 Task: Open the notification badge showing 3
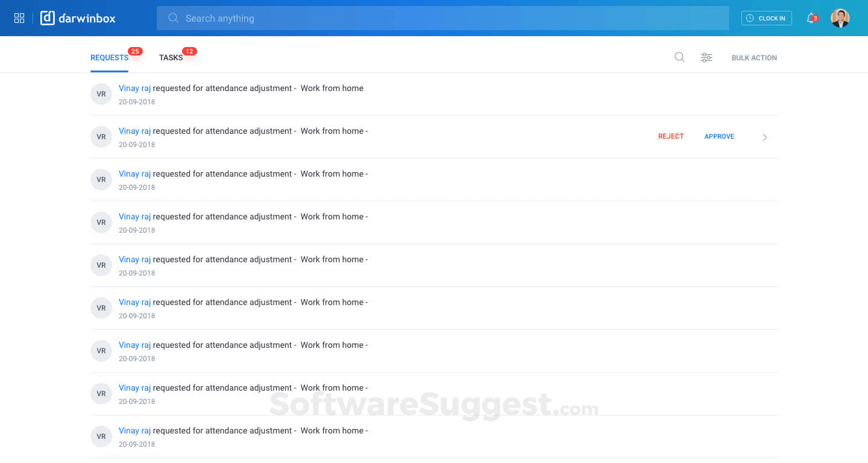814,19
